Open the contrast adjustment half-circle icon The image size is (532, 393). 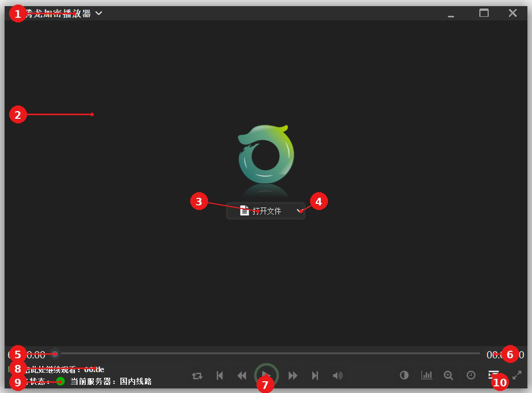404,375
